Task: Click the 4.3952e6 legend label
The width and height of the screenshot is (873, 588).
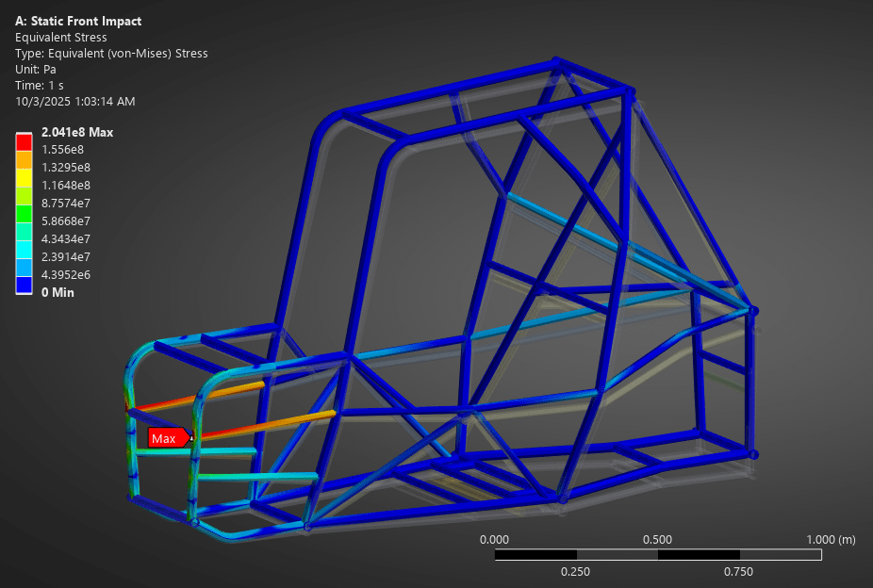Action: click(66, 274)
